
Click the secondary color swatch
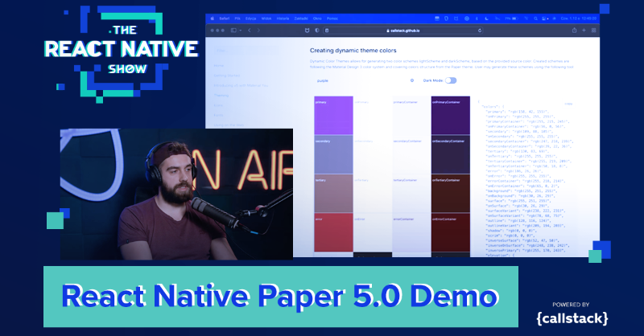pyautogui.click(x=333, y=154)
